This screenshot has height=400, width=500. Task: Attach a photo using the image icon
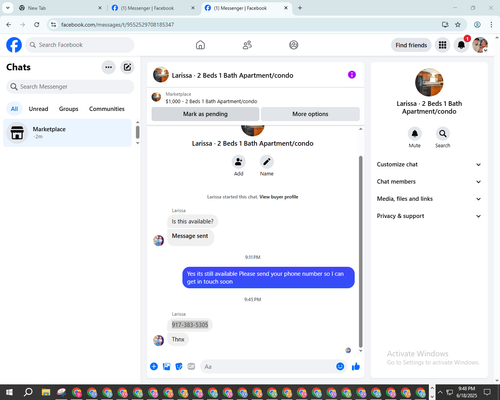(166, 367)
